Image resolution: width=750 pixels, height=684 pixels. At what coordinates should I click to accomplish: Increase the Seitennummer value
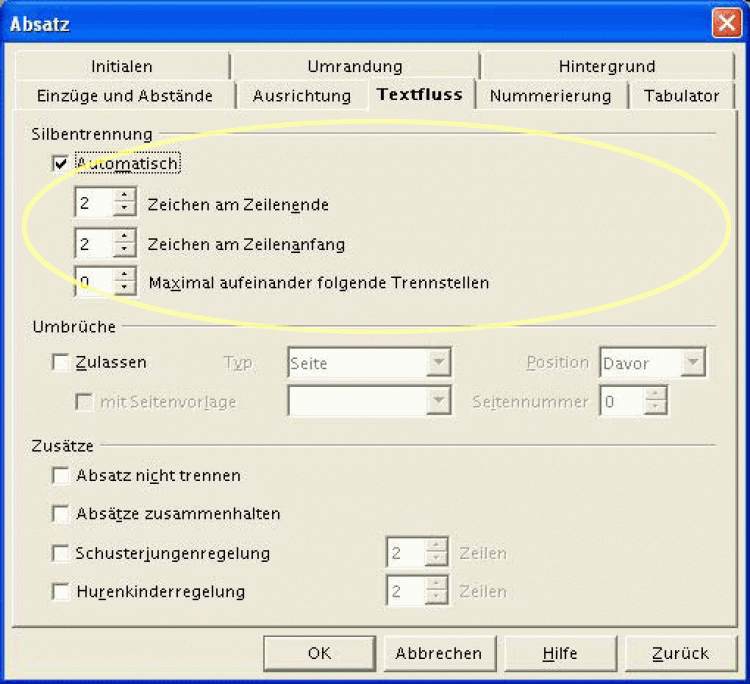pyautogui.click(x=655, y=394)
